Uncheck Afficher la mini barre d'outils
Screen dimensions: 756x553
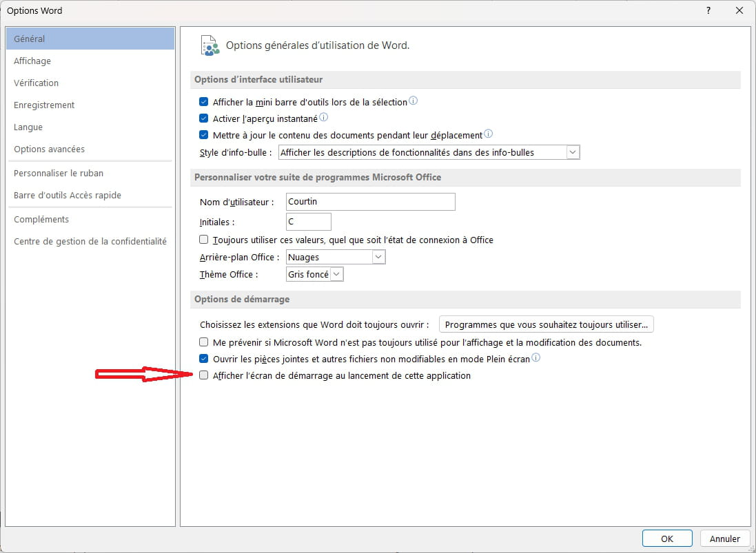pos(204,102)
